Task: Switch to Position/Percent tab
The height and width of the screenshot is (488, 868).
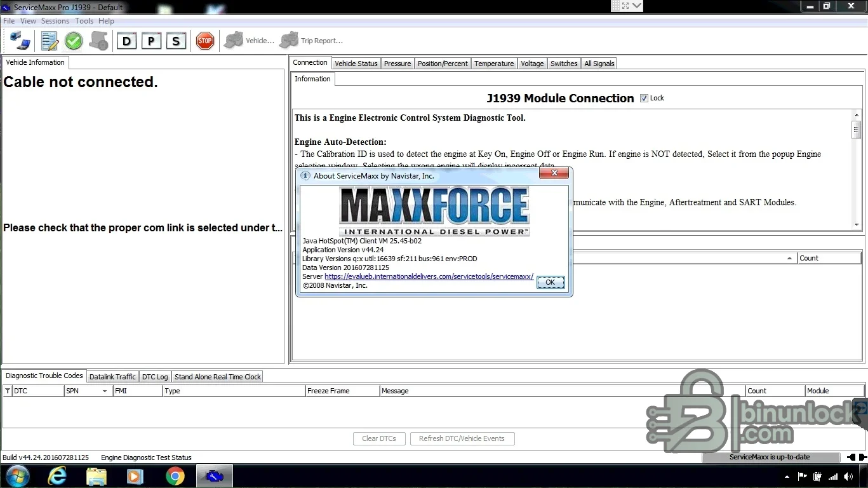Action: (443, 64)
